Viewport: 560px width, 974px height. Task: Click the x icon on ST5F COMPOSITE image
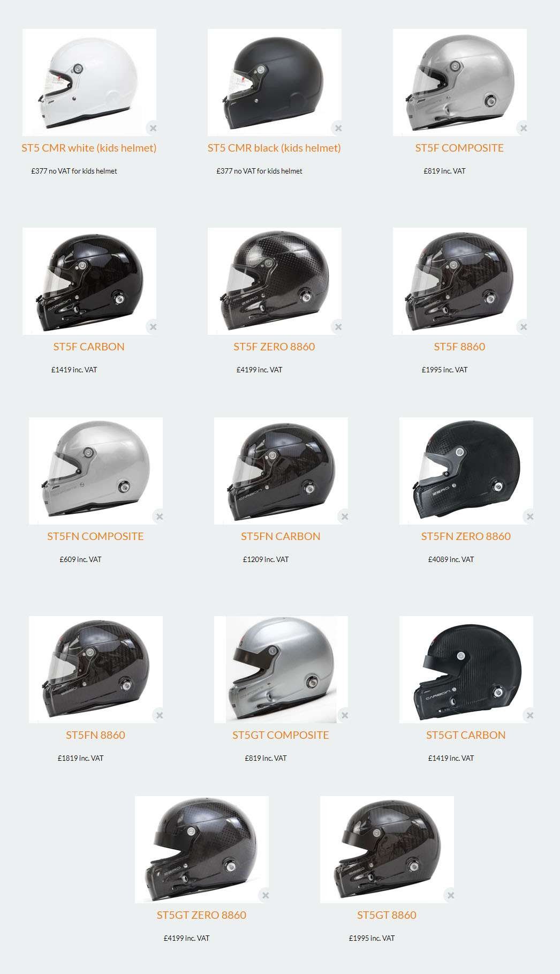(x=524, y=128)
